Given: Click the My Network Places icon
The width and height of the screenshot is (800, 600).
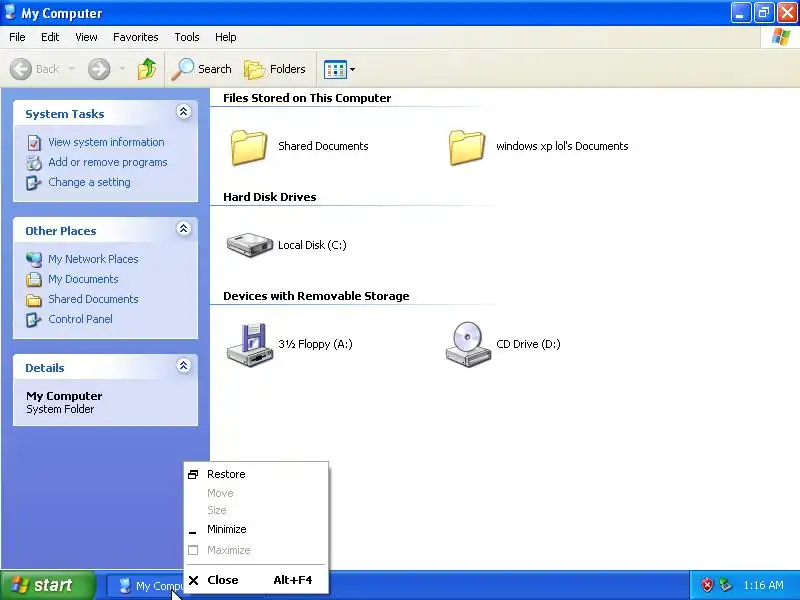Looking at the screenshot, I should pyautogui.click(x=34, y=259).
